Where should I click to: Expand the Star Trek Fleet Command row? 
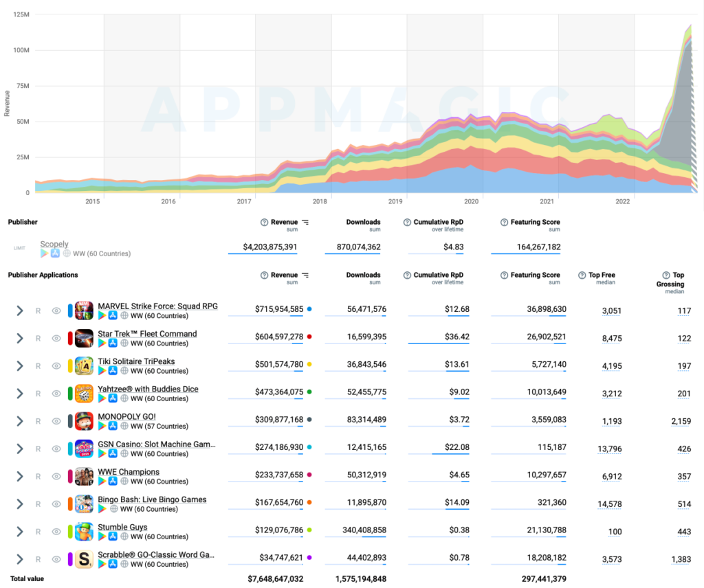pyautogui.click(x=19, y=339)
